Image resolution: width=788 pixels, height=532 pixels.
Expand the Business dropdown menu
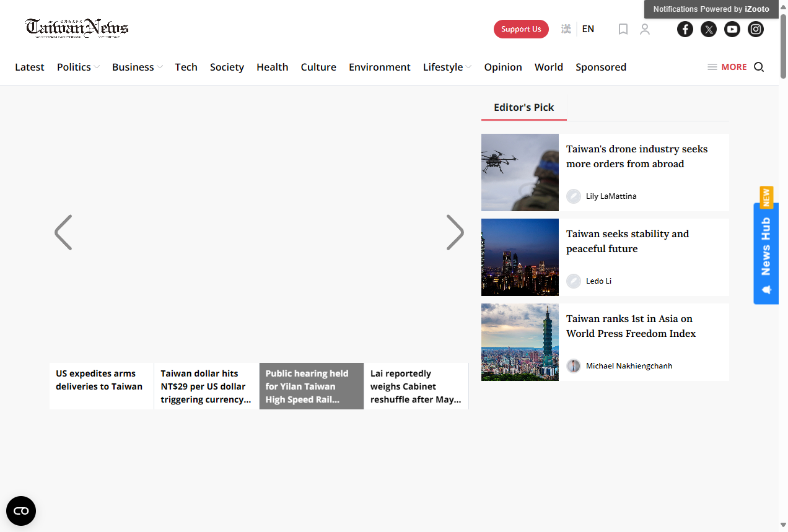point(137,67)
